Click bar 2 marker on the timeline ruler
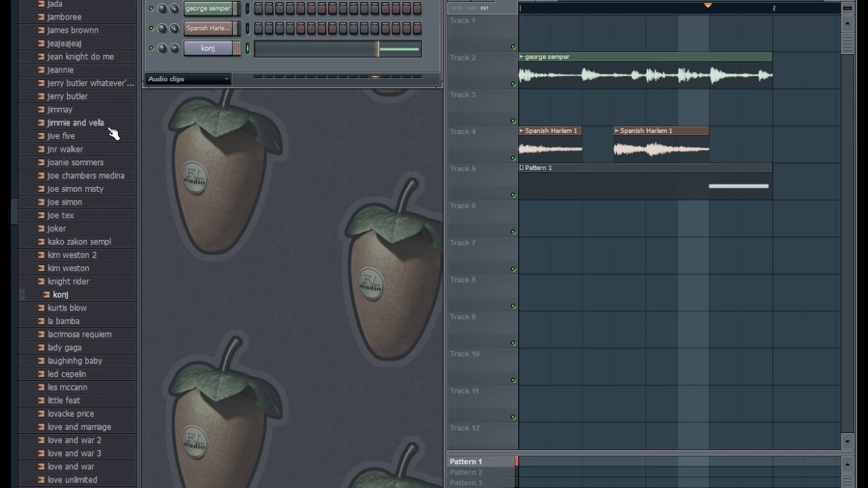The image size is (868, 488). 774,8
